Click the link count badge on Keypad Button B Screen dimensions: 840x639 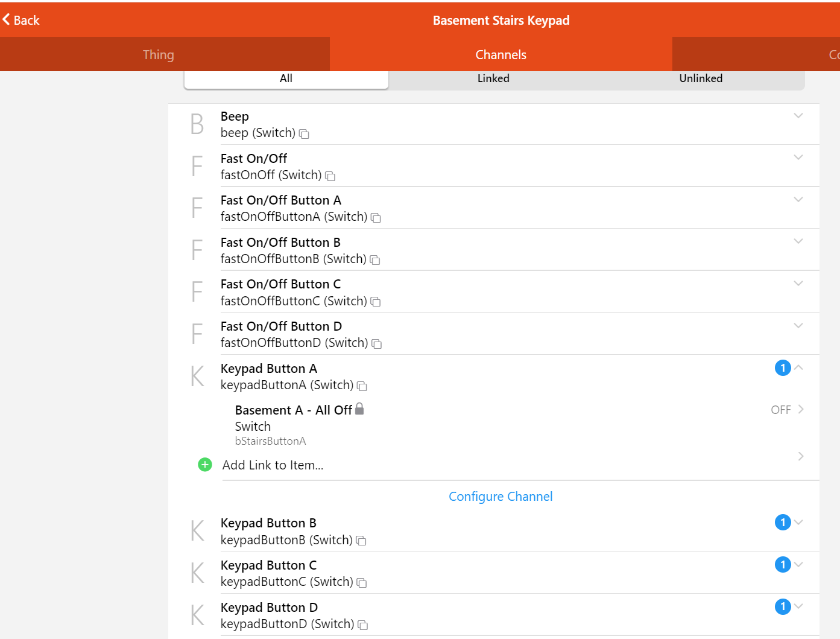coord(783,522)
